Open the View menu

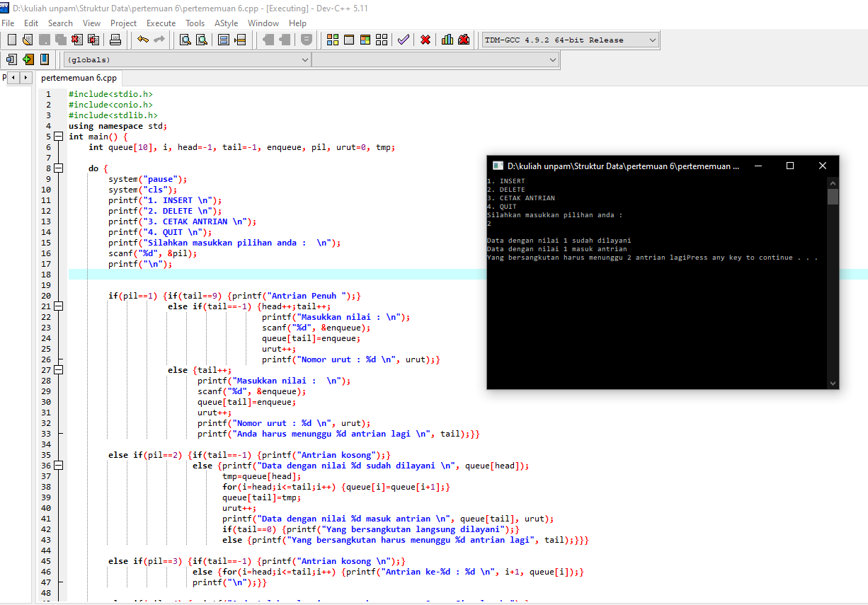pos(91,23)
